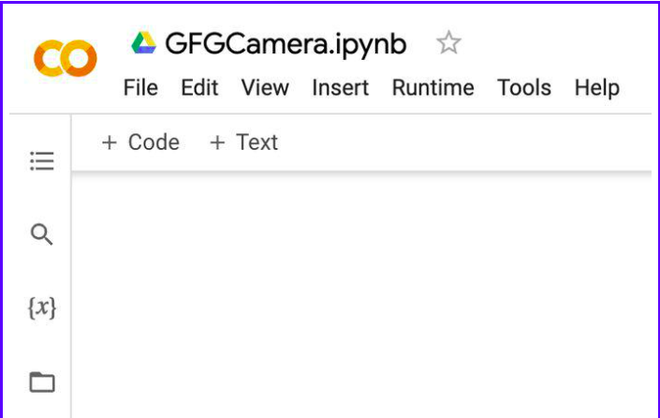This screenshot has width=660, height=418.
Task: Open the Edit menu
Action: [x=199, y=88]
